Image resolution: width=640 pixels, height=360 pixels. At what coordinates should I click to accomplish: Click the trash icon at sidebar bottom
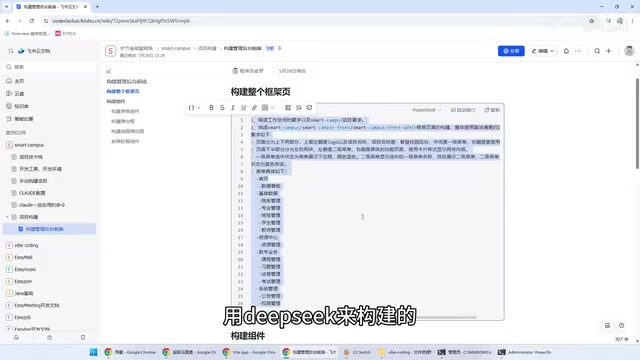tap(83, 338)
